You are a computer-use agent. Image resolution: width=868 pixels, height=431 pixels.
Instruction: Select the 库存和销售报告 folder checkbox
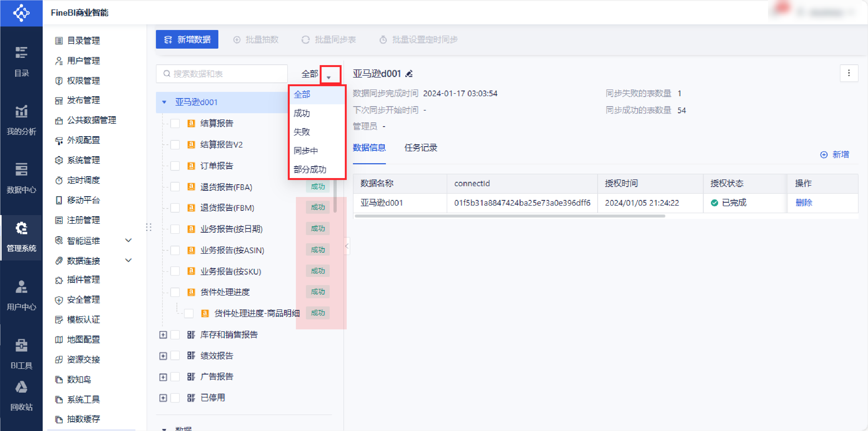(175, 335)
